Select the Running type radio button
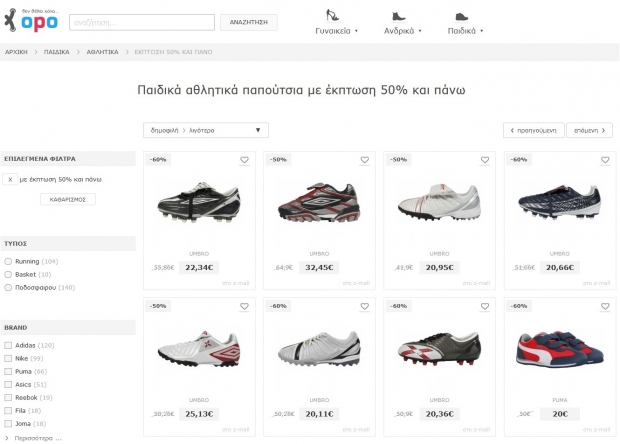This screenshot has height=444, width=620. click(8, 261)
